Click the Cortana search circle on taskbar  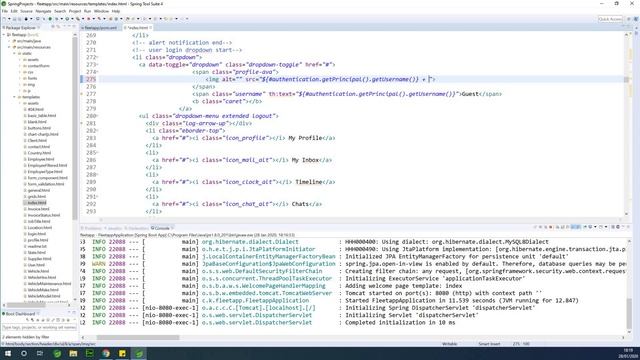(x=24, y=353)
